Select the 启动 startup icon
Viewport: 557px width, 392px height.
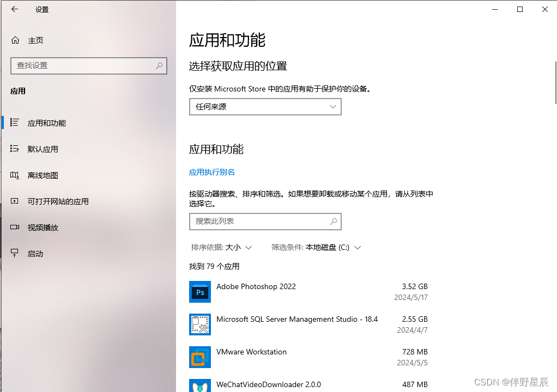tap(14, 253)
